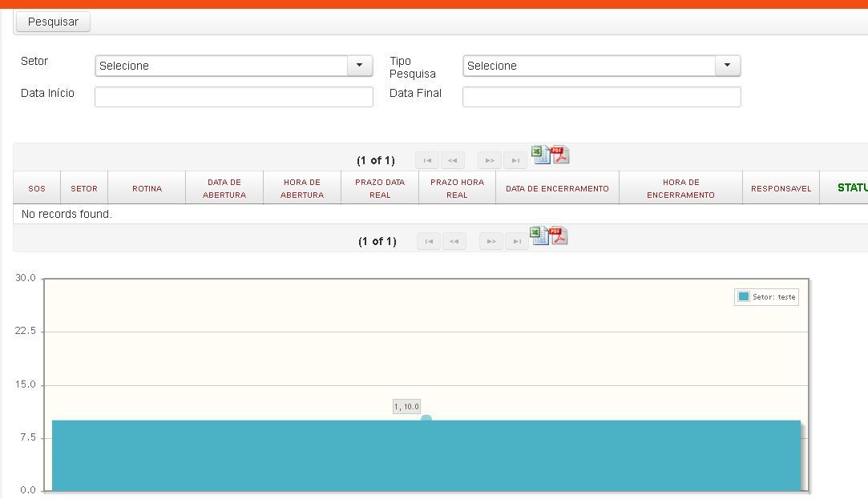Sort by the SOS column header
The width and height of the screenshot is (868, 499).
(37, 188)
